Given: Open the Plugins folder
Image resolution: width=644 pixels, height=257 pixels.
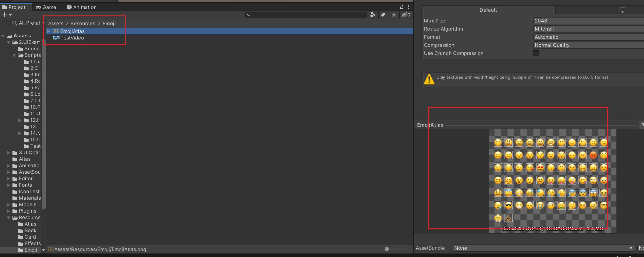Looking at the screenshot, I should point(24,211).
